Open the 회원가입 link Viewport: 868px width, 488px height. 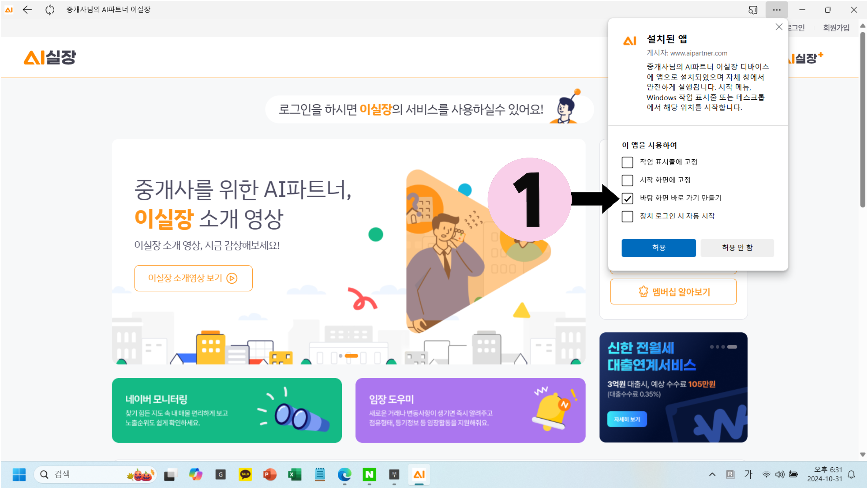(x=836, y=27)
